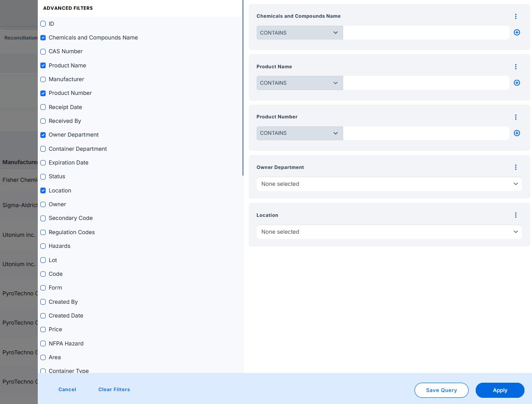Check the Area filter checkbox
The width and height of the screenshot is (532, 404).
click(x=43, y=357)
